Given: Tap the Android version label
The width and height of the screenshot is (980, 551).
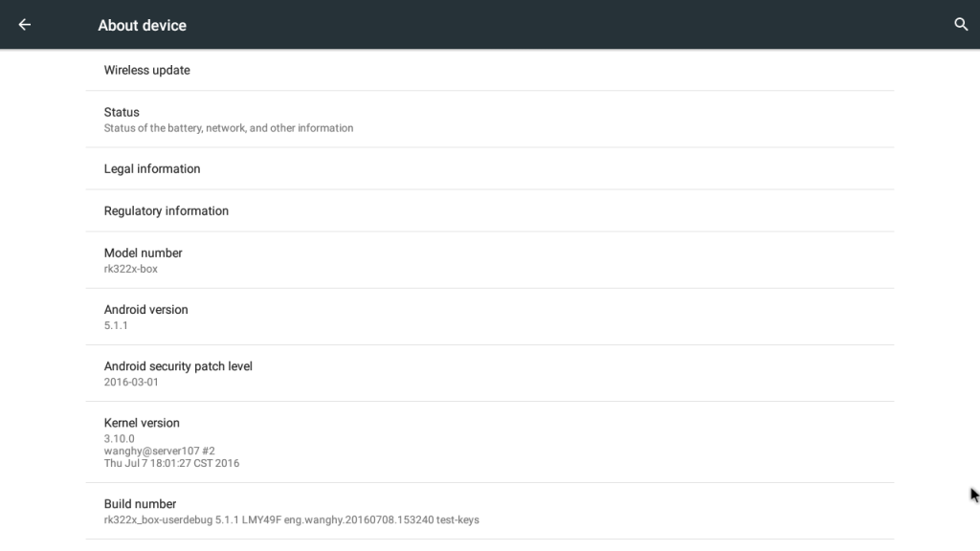Looking at the screenshot, I should pos(145,310).
